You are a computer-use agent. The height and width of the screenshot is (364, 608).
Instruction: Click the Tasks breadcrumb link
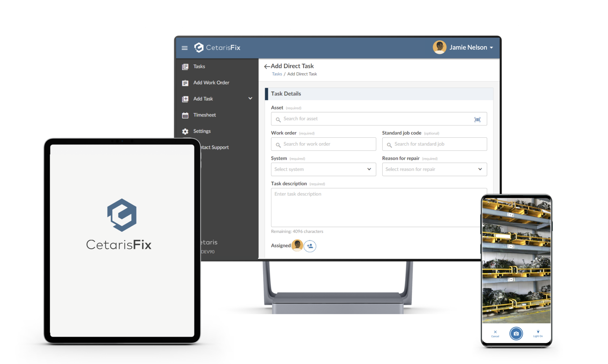[277, 74]
